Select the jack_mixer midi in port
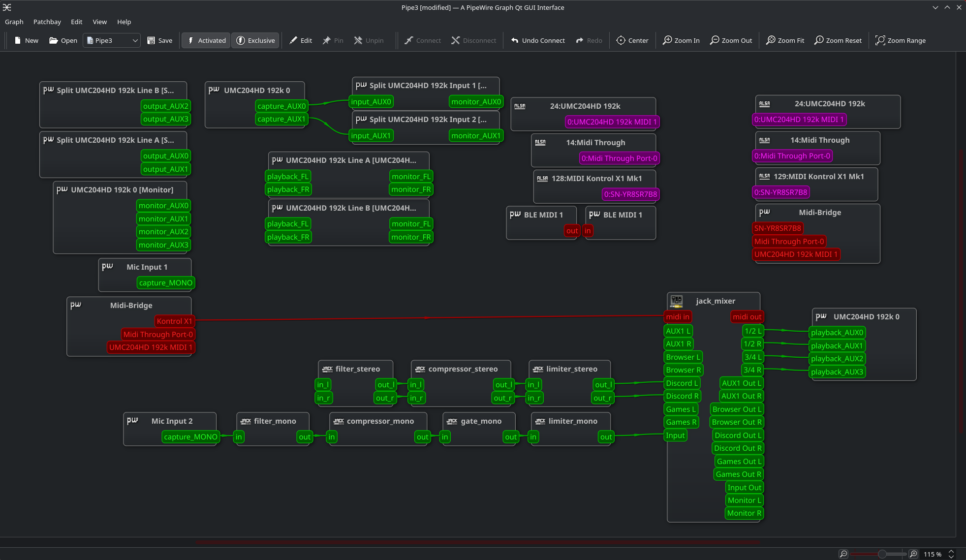Screen dimensions: 966x560 click(x=677, y=317)
